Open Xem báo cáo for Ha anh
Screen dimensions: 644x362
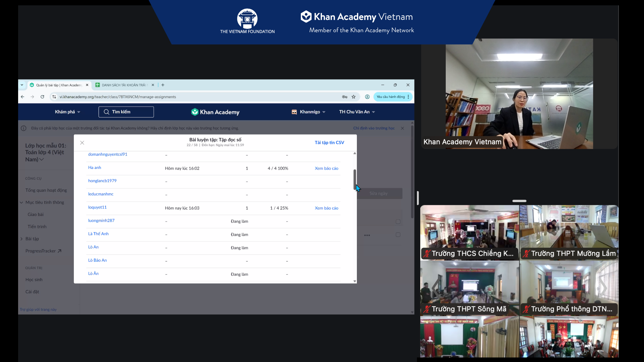(326, 169)
